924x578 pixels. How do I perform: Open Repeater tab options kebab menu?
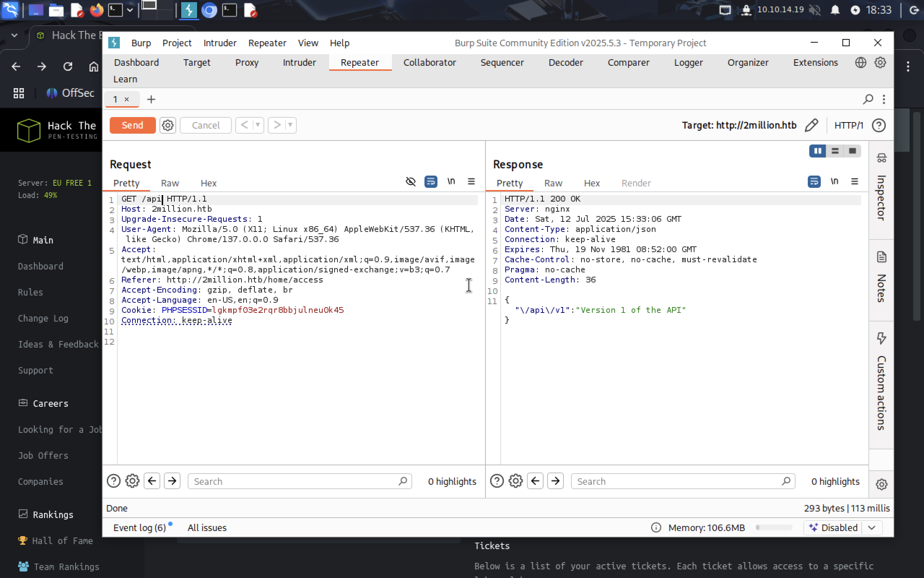[884, 99]
